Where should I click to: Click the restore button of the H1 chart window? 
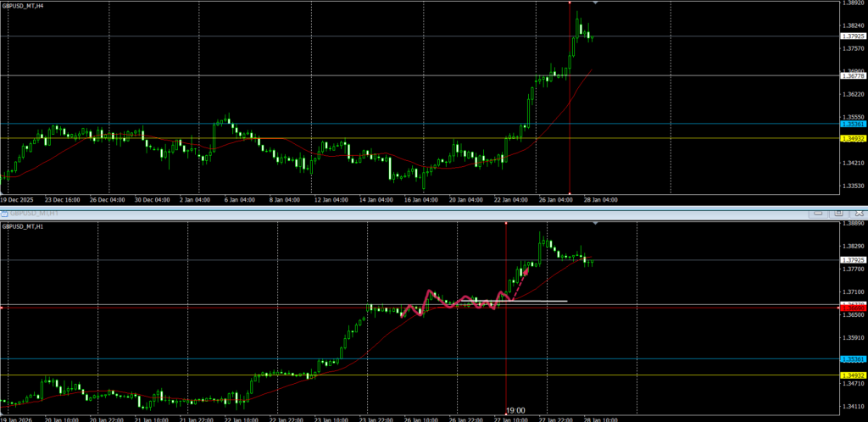[x=837, y=213]
